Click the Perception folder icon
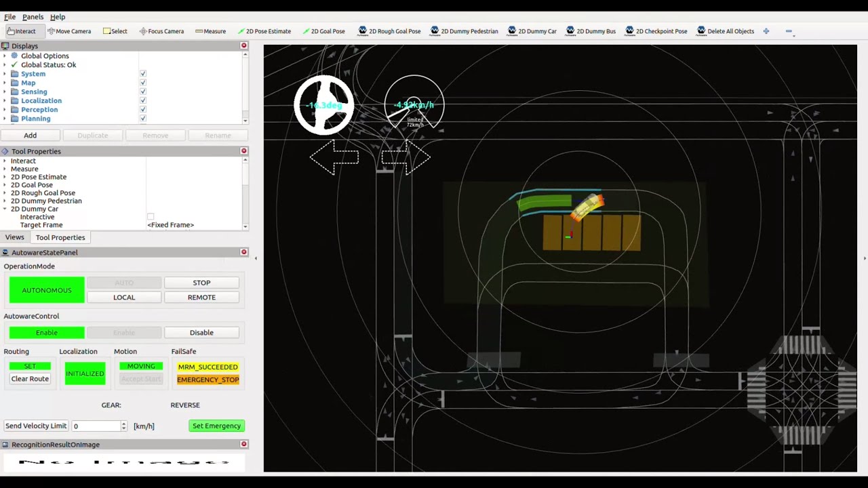This screenshot has width=868, height=488. tap(14, 109)
